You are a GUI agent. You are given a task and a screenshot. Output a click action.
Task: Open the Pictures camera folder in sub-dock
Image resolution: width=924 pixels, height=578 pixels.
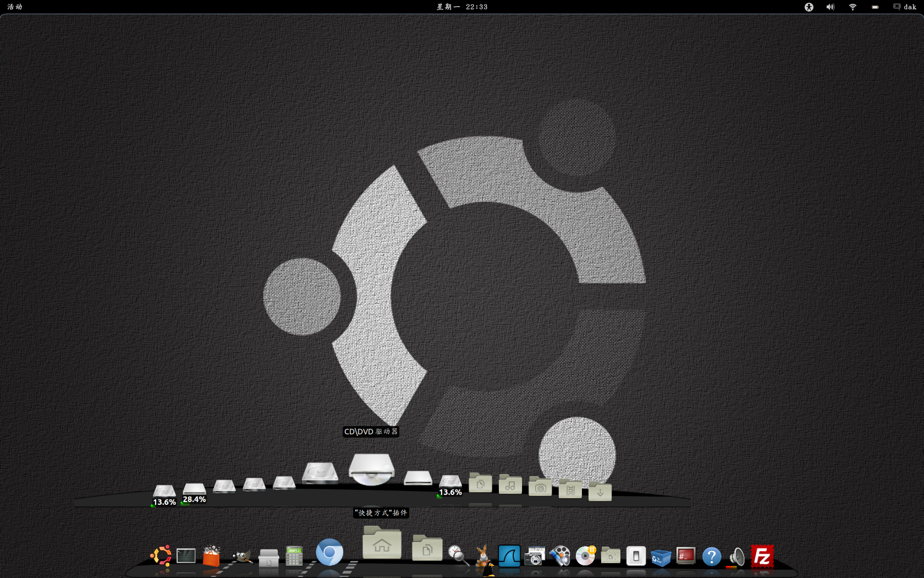click(x=540, y=487)
